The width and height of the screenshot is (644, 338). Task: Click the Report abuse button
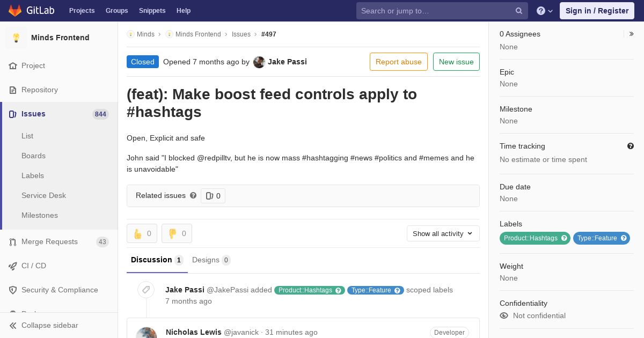point(399,62)
